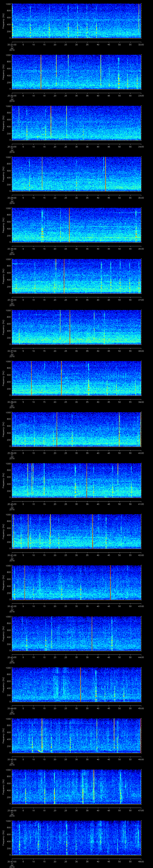
Task: Select the '20:34:00' time axis label
Action: click(x=12, y=198)
